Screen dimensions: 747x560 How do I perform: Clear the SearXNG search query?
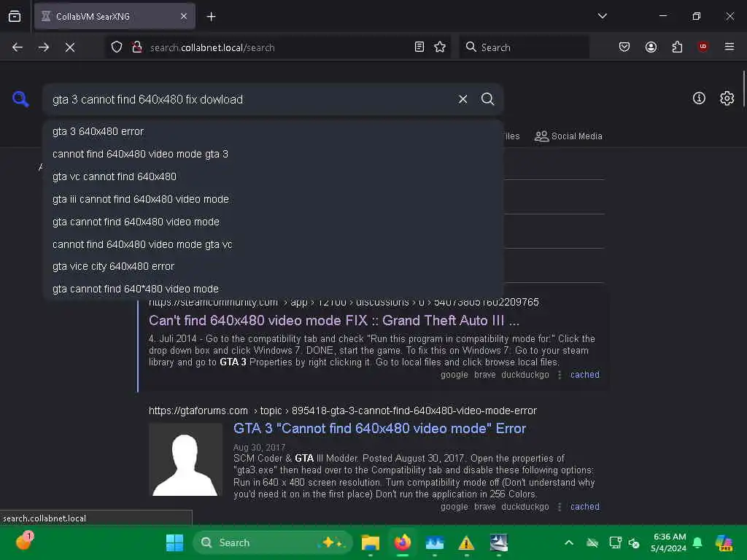[x=462, y=99]
